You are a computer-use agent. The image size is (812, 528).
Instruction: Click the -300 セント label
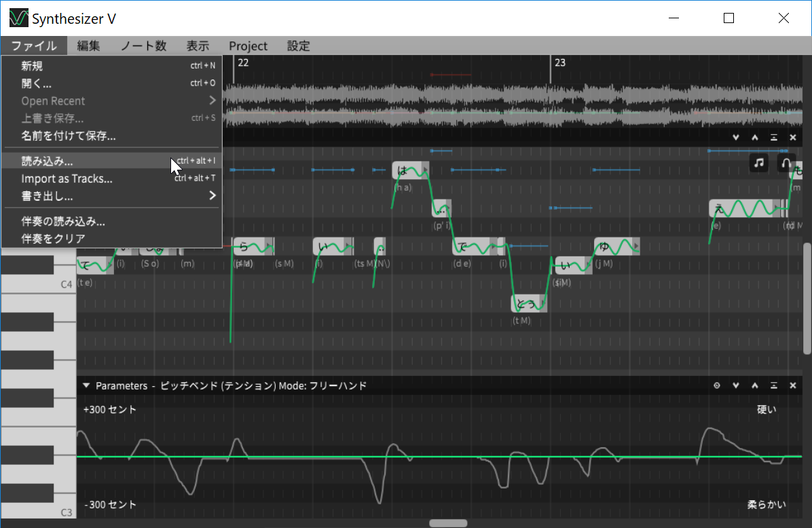coord(110,505)
